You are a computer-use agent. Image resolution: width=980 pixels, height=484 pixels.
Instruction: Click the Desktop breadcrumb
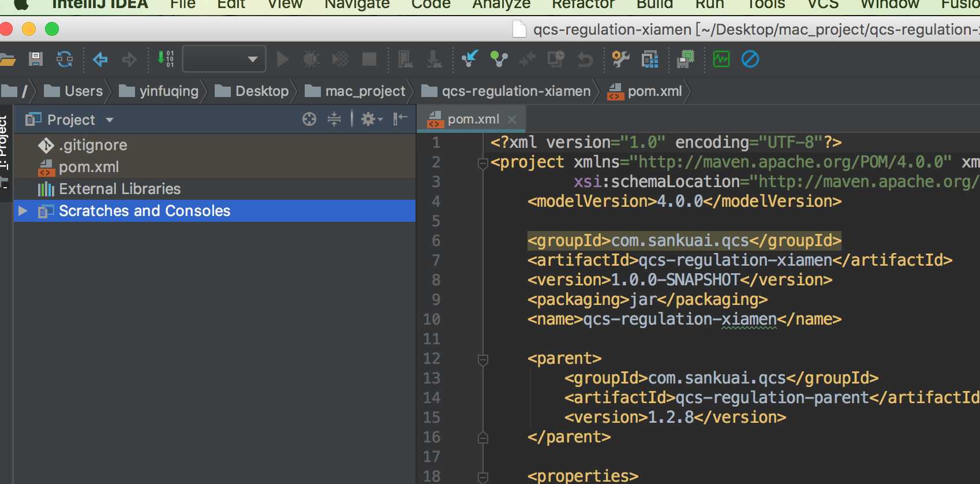click(x=252, y=91)
